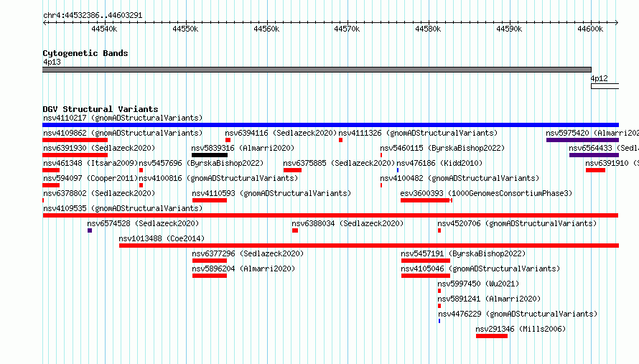This screenshot has height=364, width=639.
Task: Open the nsv6394116 Sedlazeck2020 variant label
Action: click(x=281, y=133)
